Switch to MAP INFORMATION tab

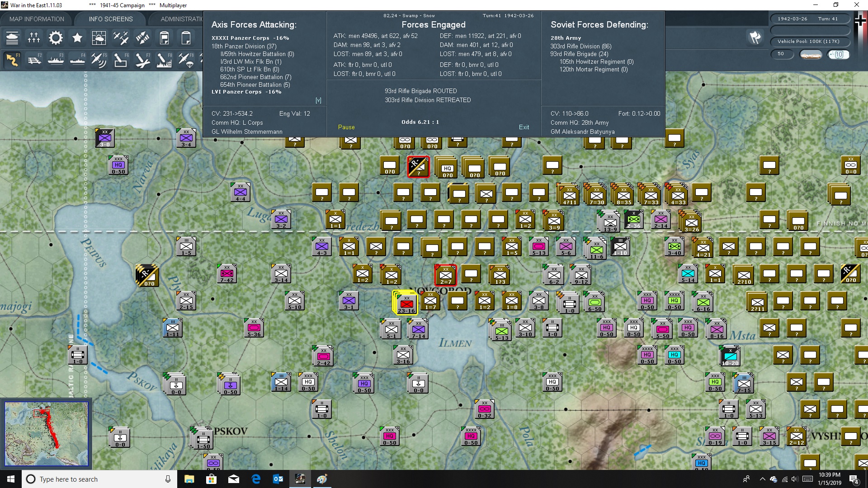pyautogui.click(x=37, y=19)
